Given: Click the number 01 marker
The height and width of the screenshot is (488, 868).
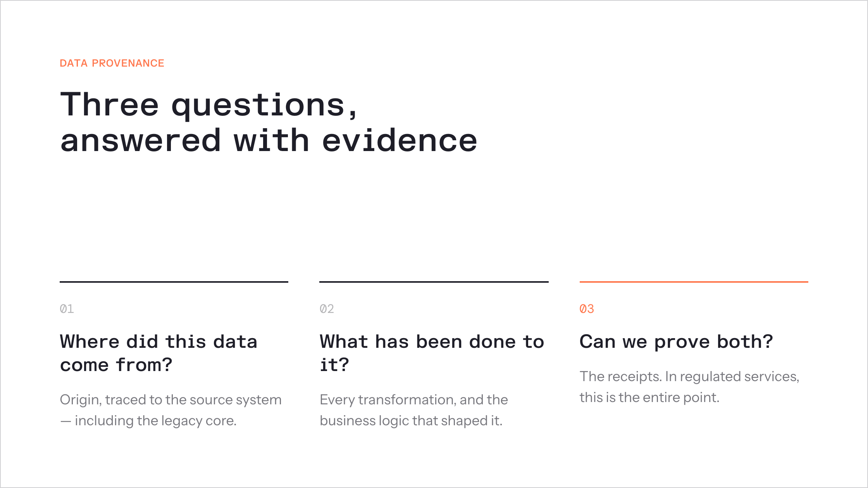Looking at the screenshot, I should click(x=67, y=309).
